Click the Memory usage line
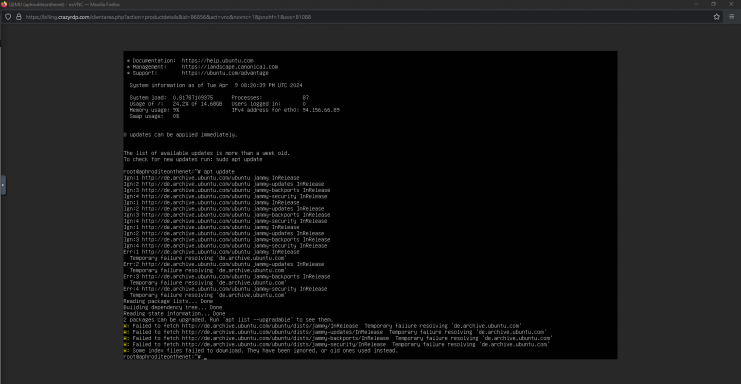 [154, 110]
